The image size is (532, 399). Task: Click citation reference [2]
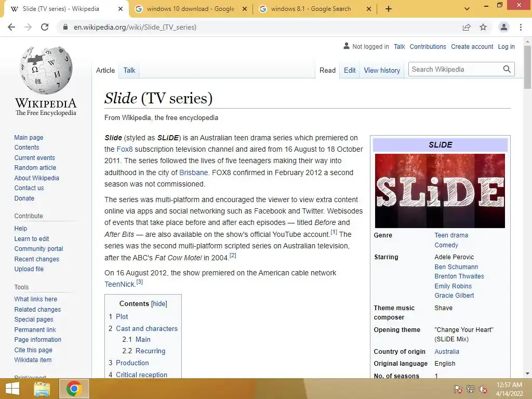tap(233, 256)
